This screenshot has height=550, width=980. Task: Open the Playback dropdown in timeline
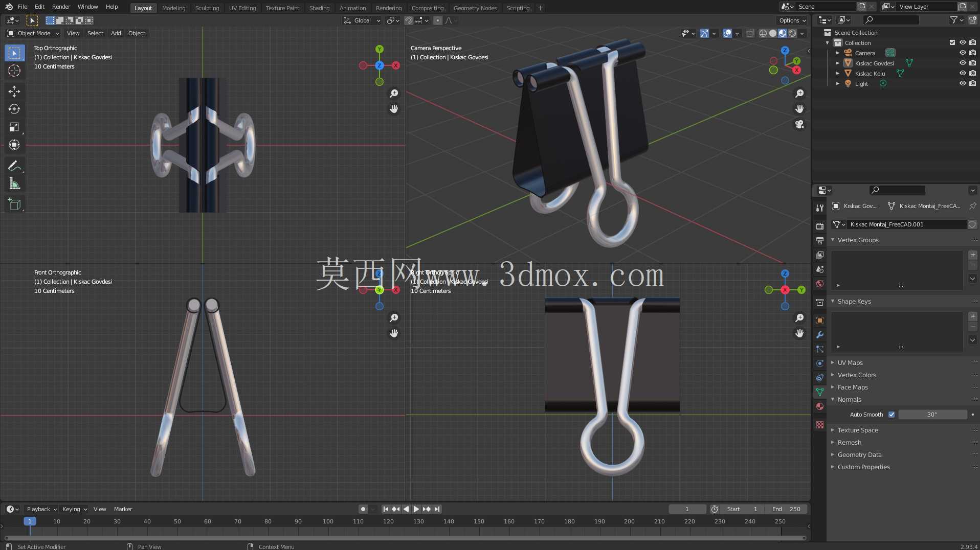pyautogui.click(x=41, y=509)
